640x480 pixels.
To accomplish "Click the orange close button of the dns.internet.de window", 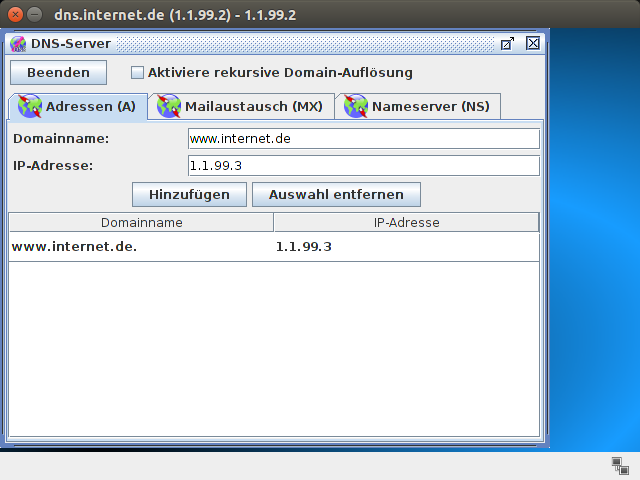I will 13,15.
